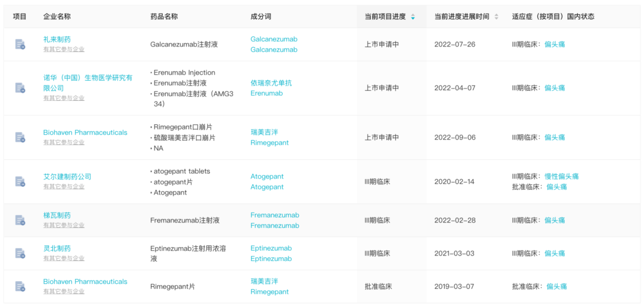Select column header 企业名称
Image resolution: width=644 pixels, height=308 pixels.
[x=57, y=17]
